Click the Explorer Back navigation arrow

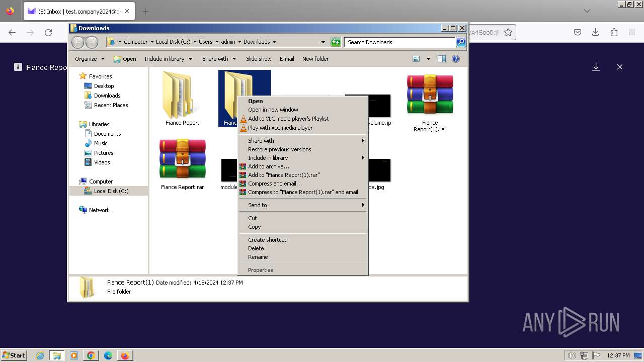coord(77,42)
